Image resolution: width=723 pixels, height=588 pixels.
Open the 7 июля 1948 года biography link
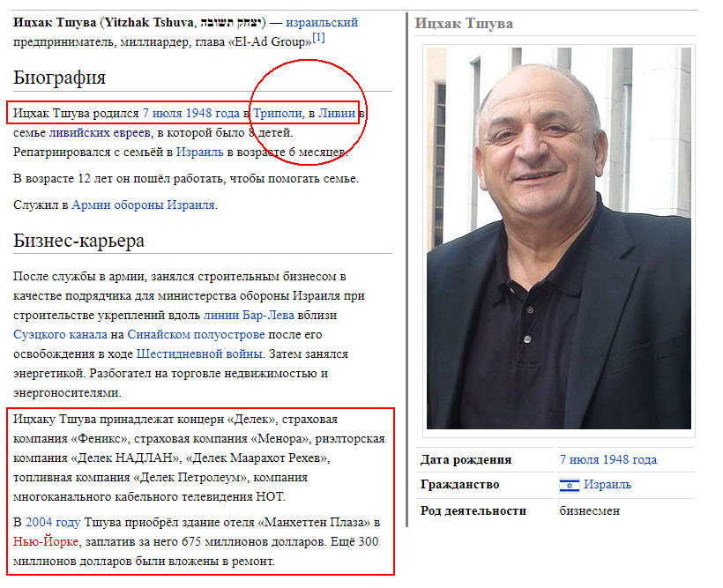click(191, 114)
